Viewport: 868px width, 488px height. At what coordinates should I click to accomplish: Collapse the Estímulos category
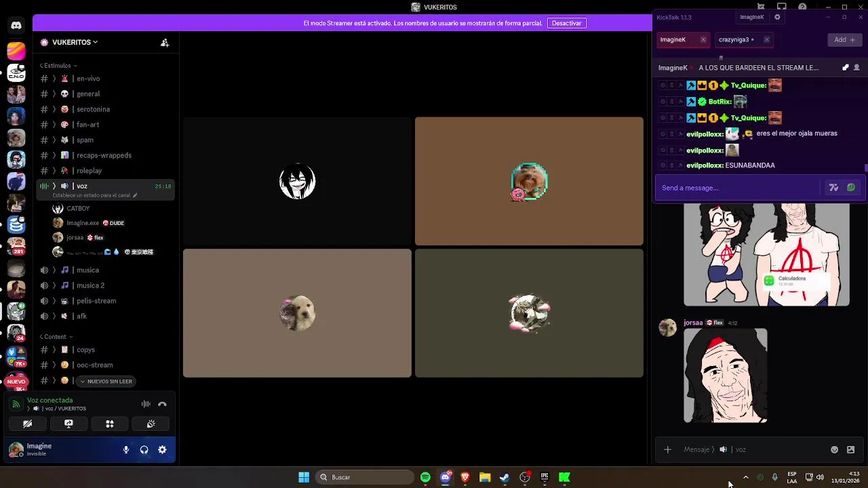click(58, 66)
